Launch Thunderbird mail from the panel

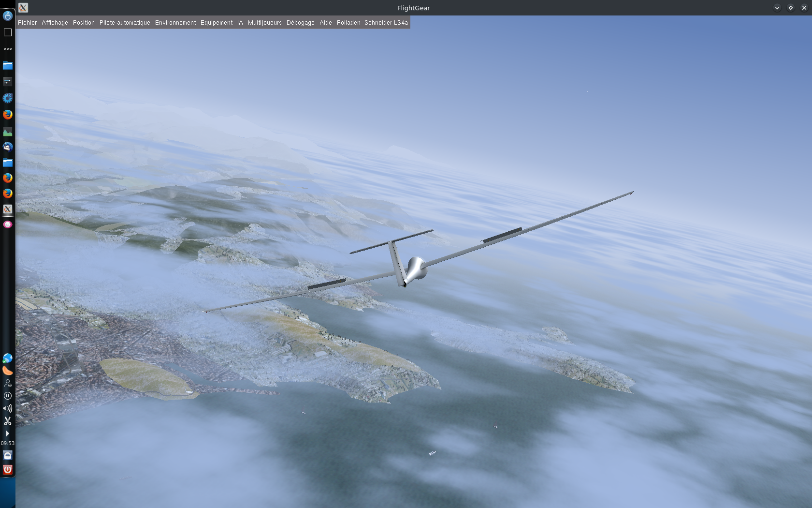tap(8, 147)
